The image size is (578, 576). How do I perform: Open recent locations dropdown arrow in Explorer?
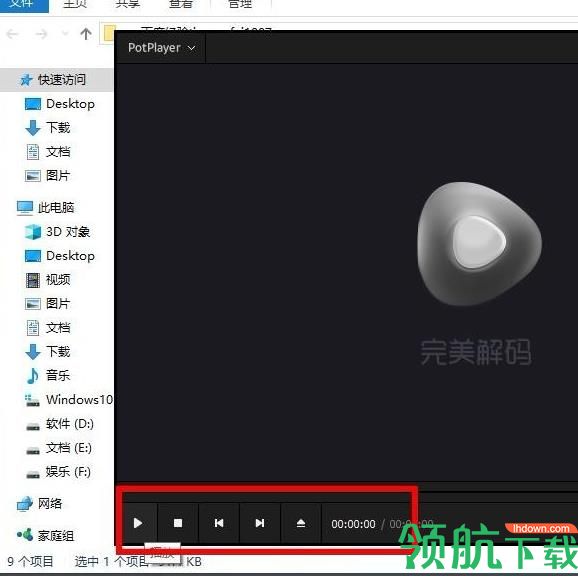(x=65, y=34)
